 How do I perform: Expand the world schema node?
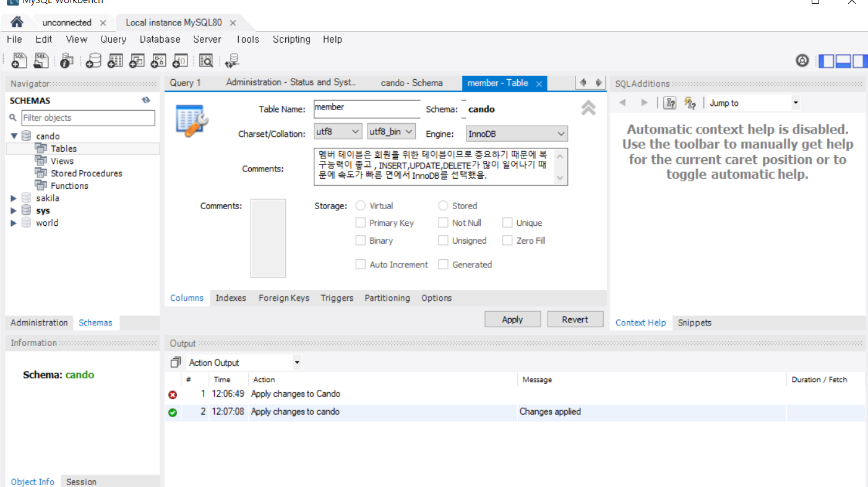click(14, 223)
